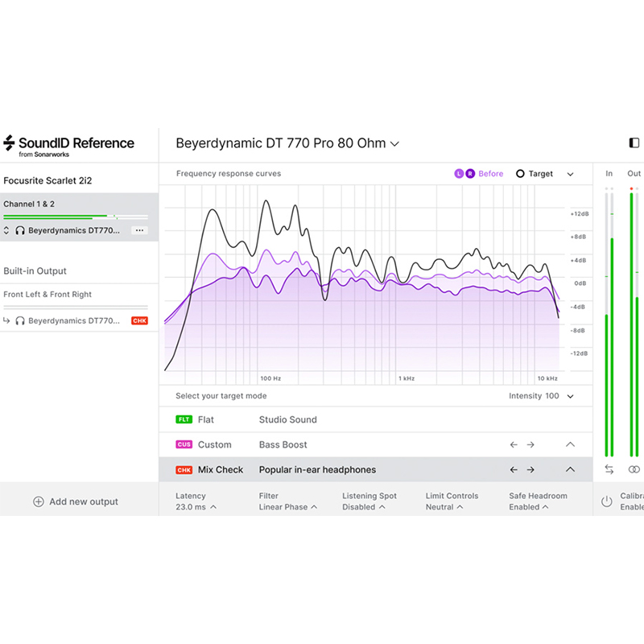Toggle the Target curve display
Image resolution: width=644 pixels, height=644 pixels.
point(535,174)
